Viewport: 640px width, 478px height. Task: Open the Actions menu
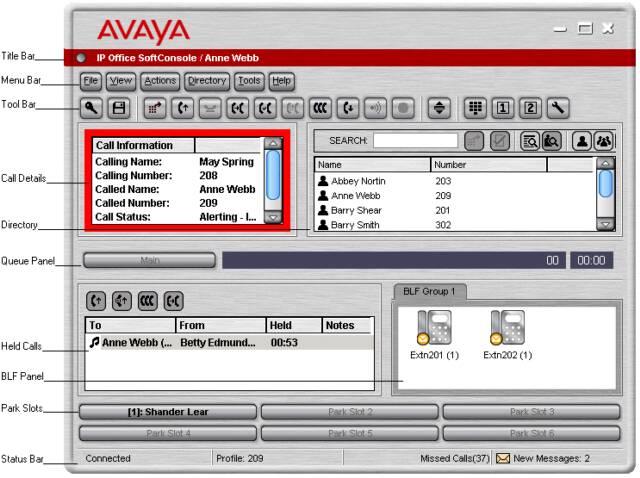pyautogui.click(x=160, y=81)
